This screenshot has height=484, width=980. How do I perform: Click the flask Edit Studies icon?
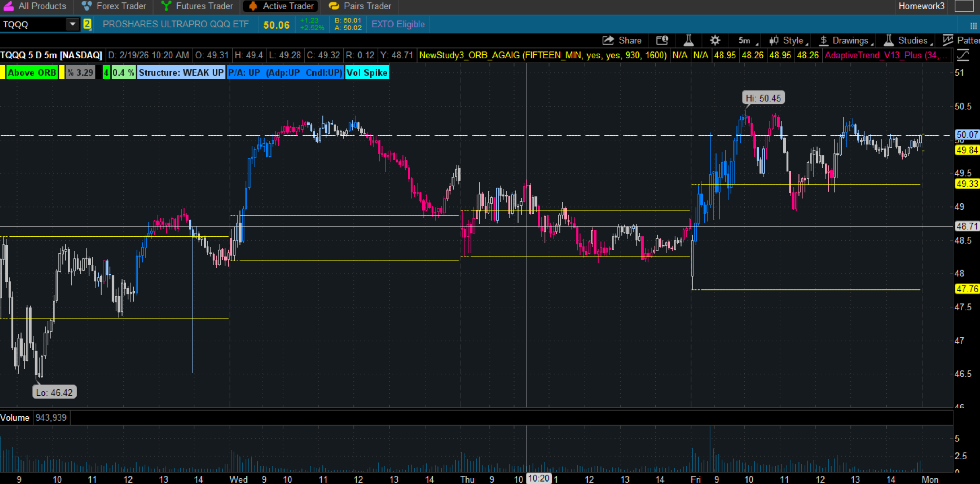click(x=689, y=40)
